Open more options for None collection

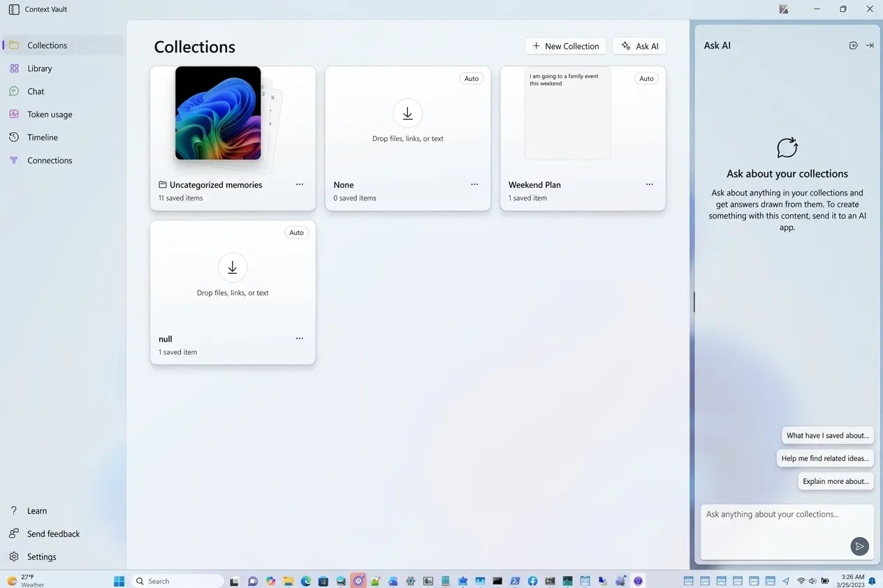coord(474,184)
